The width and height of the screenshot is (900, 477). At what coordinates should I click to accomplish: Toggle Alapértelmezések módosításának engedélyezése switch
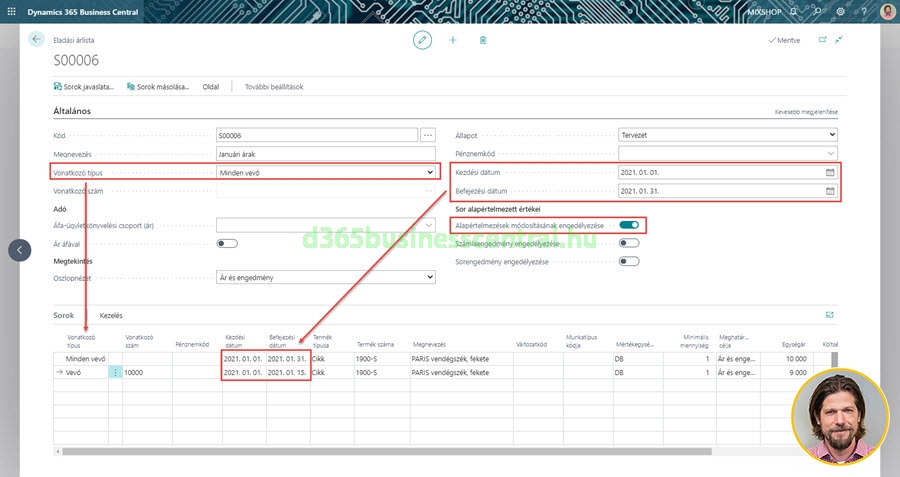click(x=629, y=226)
